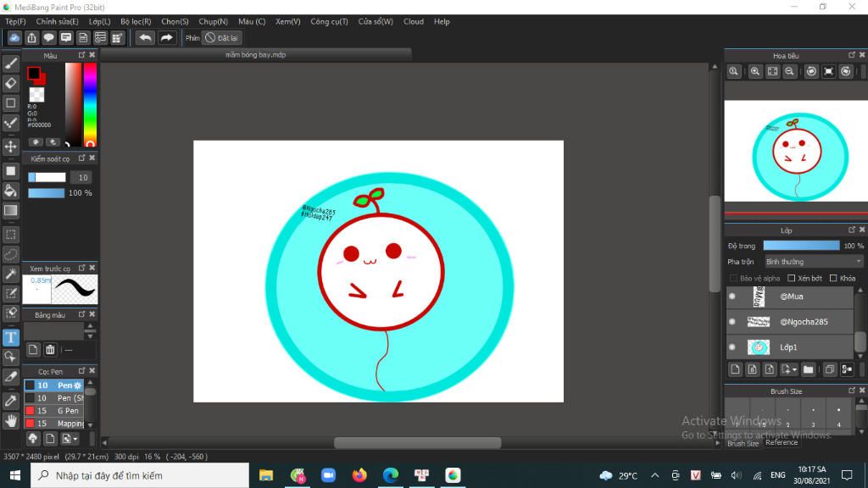Create a new layer folder
Screen dimensions: 868x488
click(x=808, y=369)
